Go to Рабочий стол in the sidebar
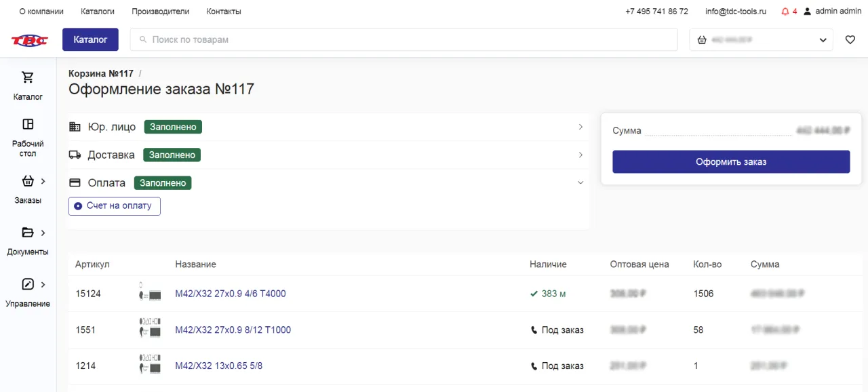The image size is (868, 392). [28, 124]
